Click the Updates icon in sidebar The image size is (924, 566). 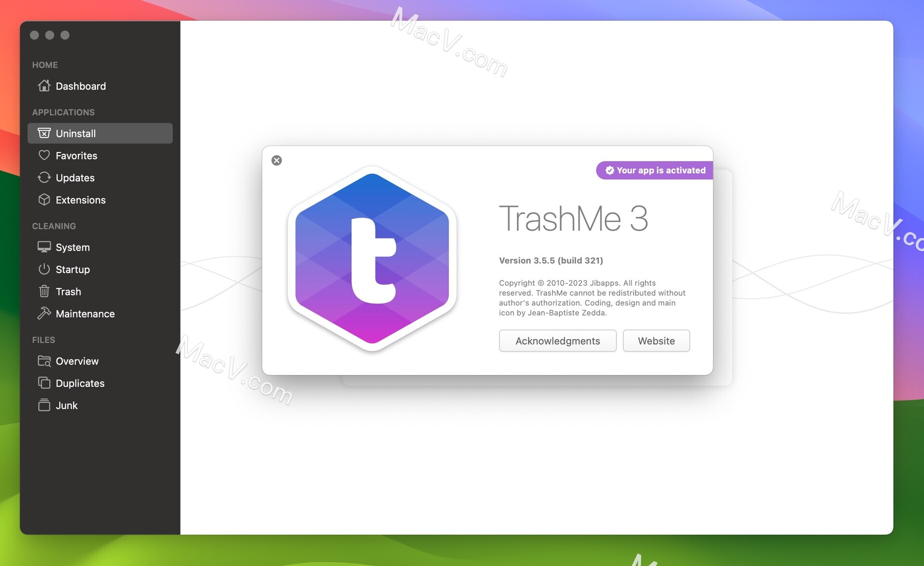44,177
